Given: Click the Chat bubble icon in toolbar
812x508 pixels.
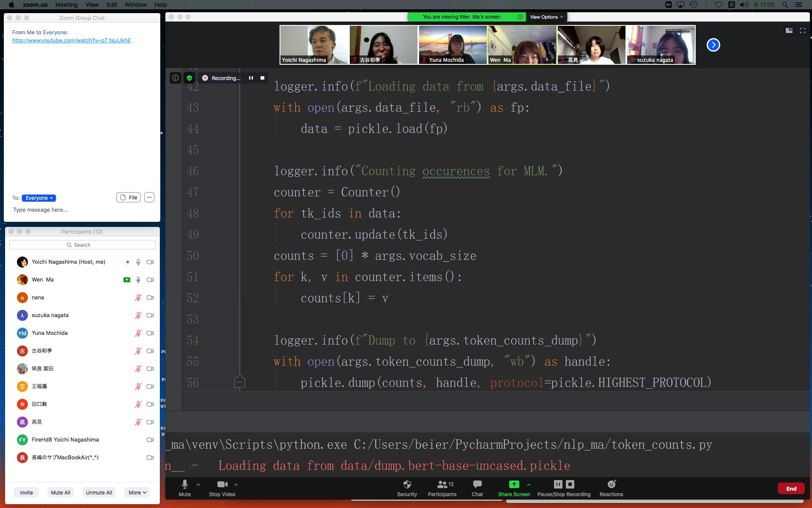Looking at the screenshot, I should pyautogui.click(x=477, y=484).
